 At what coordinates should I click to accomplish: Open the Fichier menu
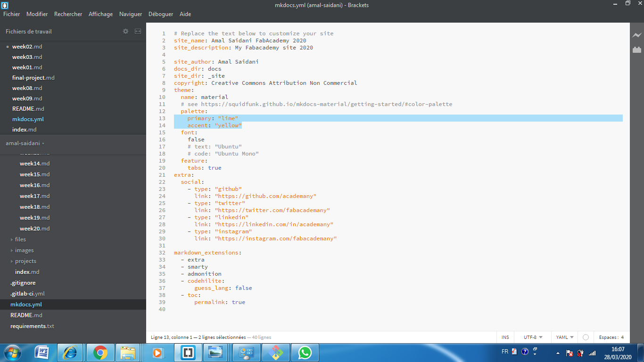tap(12, 14)
